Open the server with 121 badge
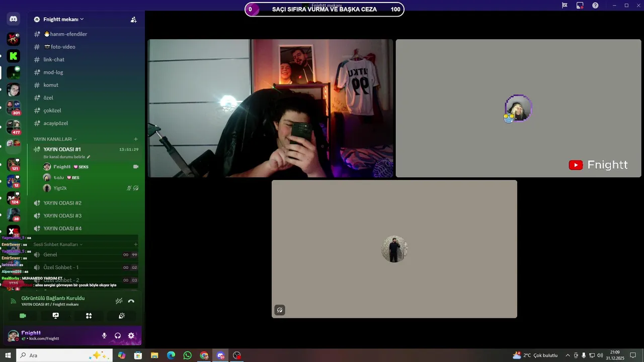644x362 pixels. click(14, 164)
